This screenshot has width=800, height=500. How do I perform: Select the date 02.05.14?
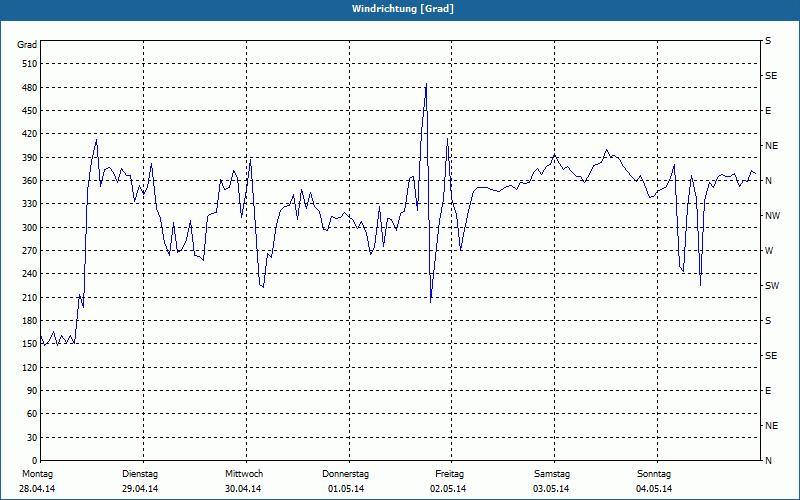[x=448, y=489]
